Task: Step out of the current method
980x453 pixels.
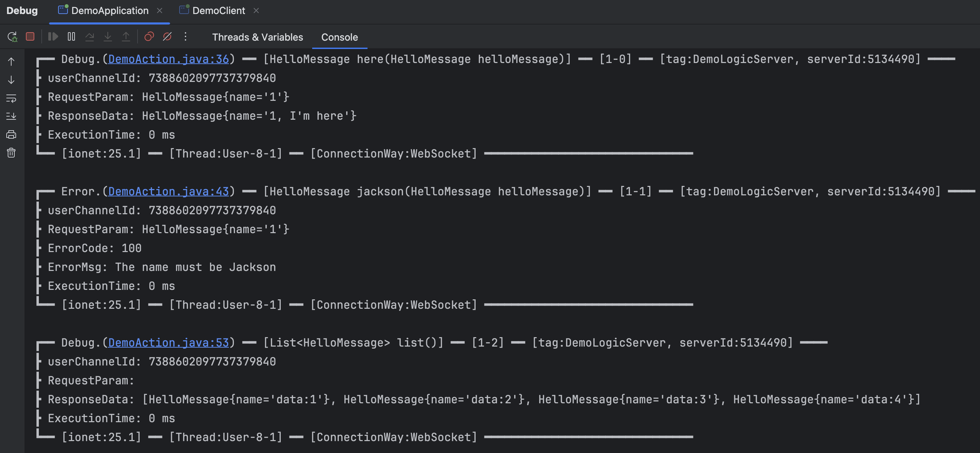Action: (x=126, y=36)
